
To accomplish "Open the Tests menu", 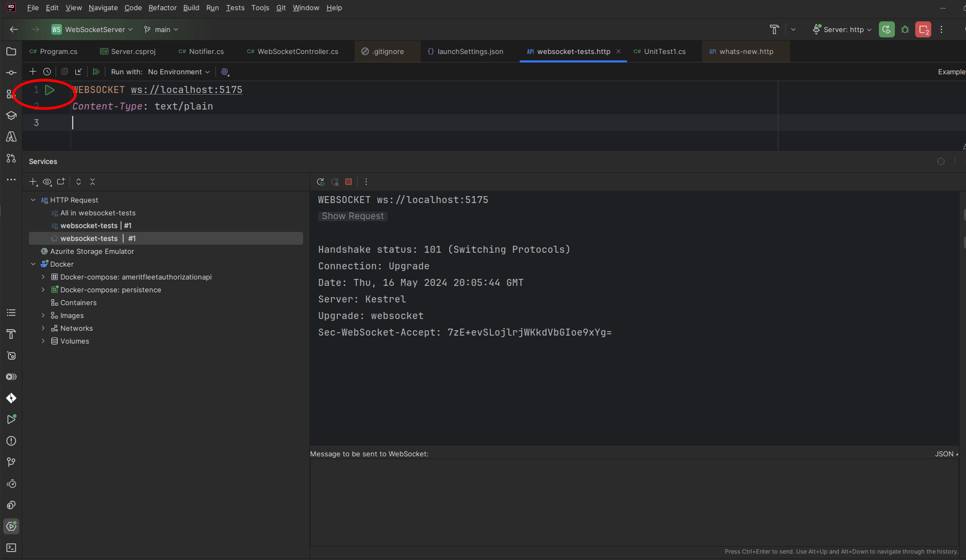I will [235, 7].
